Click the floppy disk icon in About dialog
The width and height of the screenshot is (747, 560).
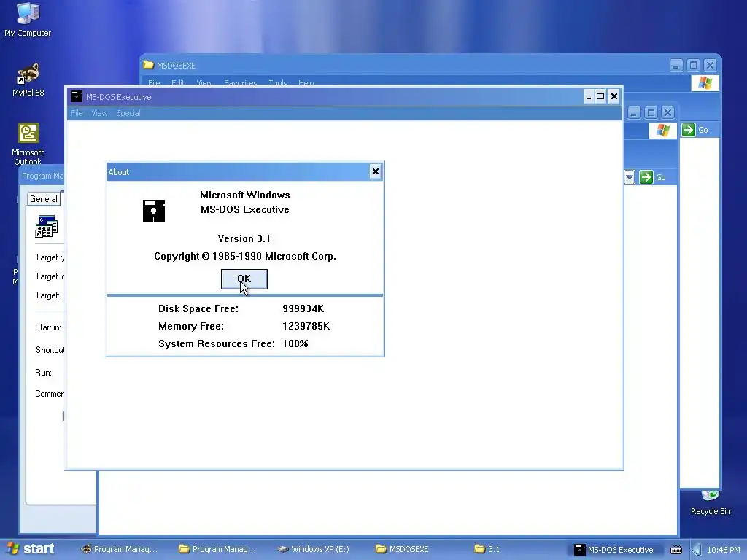154,211
